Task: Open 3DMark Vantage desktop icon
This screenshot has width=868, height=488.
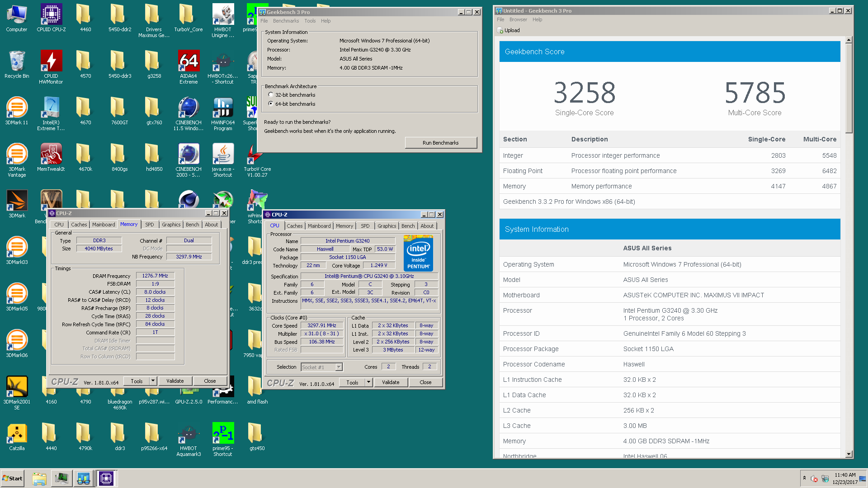Action: coord(17,160)
